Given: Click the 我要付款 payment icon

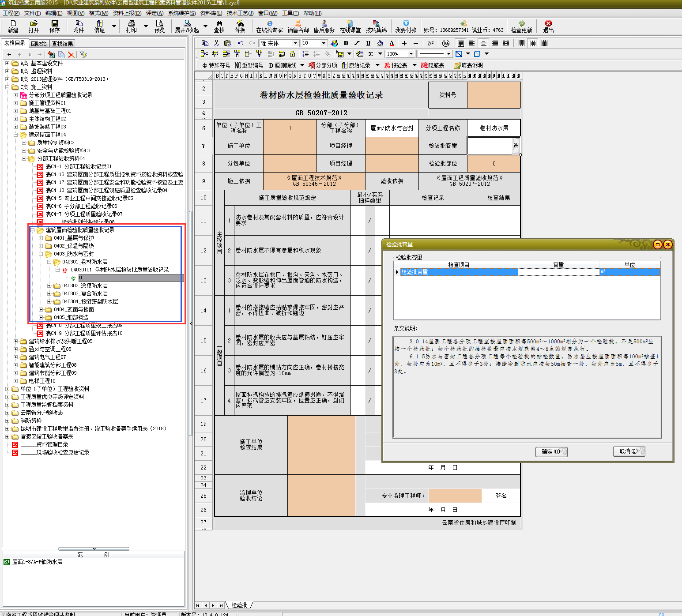Looking at the screenshot, I should click(x=406, y=26).
